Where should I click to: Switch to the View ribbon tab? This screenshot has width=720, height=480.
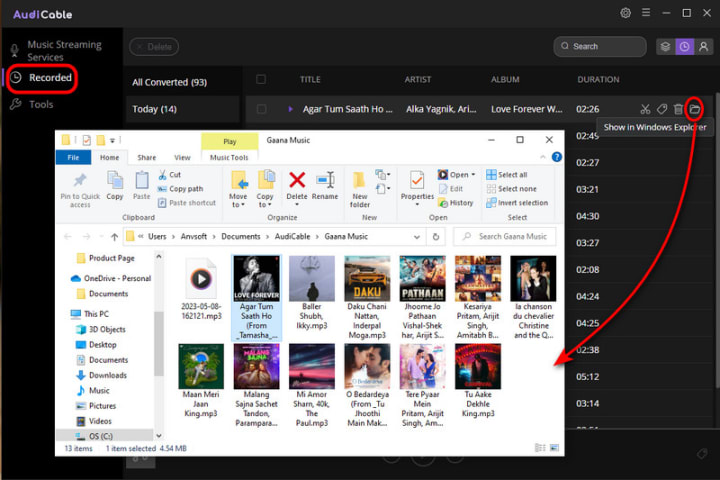point(182,158)
